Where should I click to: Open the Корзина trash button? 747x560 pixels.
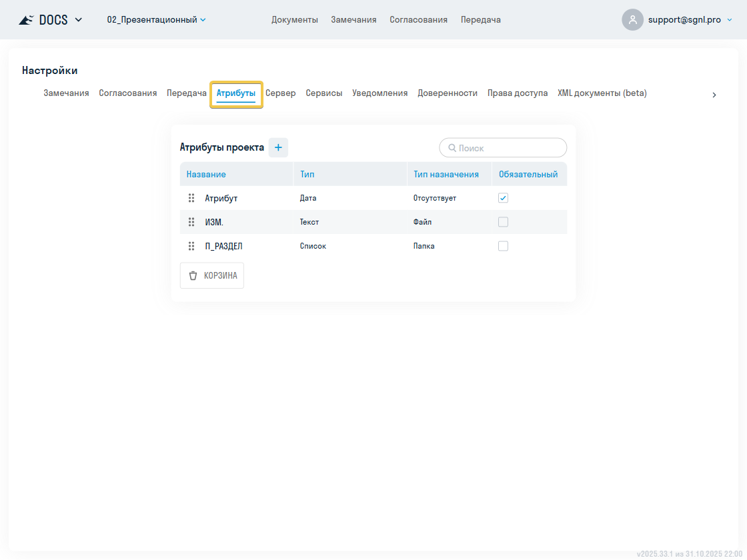click(x=212, y=275)
